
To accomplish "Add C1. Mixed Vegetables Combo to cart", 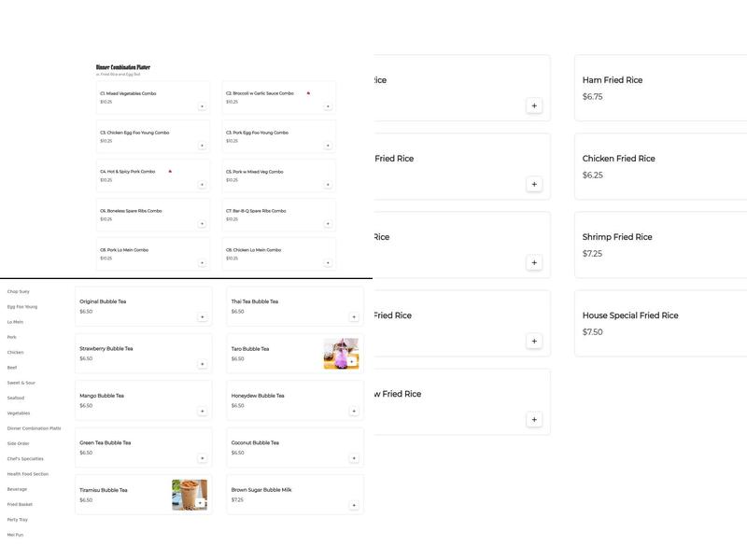I will coord(202,106).
